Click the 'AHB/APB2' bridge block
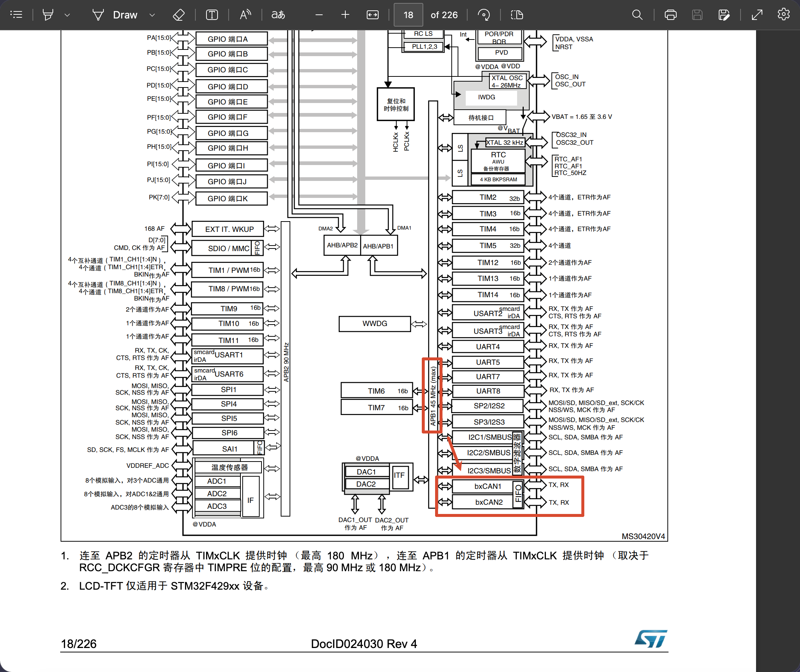The height and width of the screenshot is (672, 800). (342, 245)
